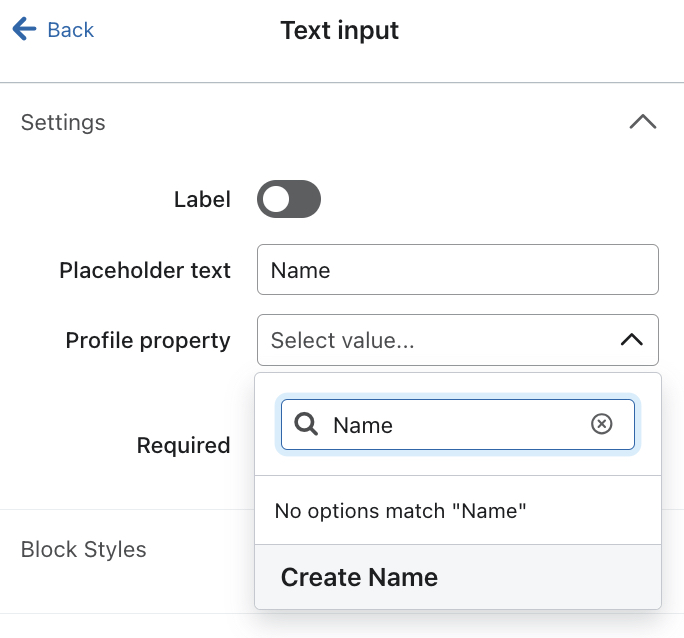Click the Text input panel title
Image resolution: width=684 pixels, height=638 pixels.
tap(340, 30)
